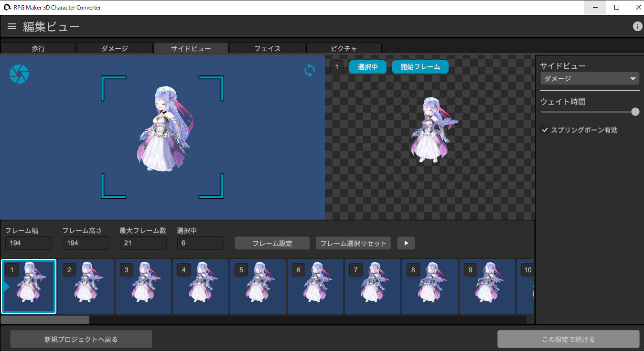Screen dimensions: 644x351
Task: Click the rotate refresh icon in preview
Action: pos(310,71)
